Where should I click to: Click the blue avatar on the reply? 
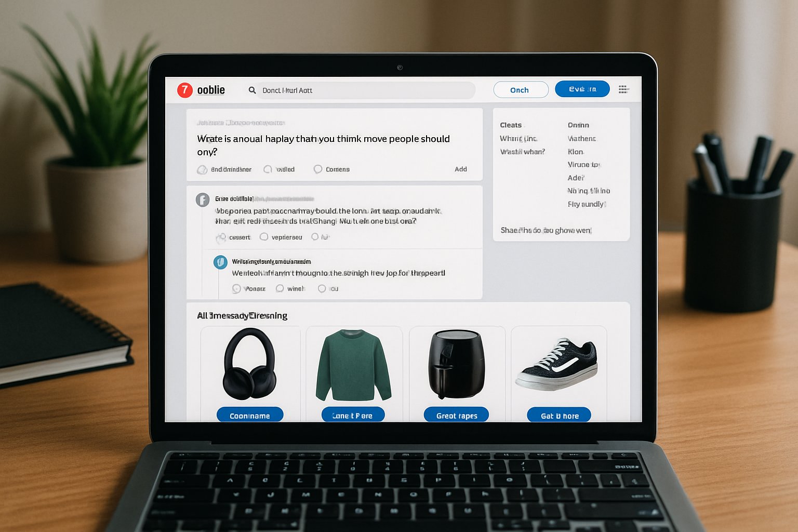tap(220, 262)
